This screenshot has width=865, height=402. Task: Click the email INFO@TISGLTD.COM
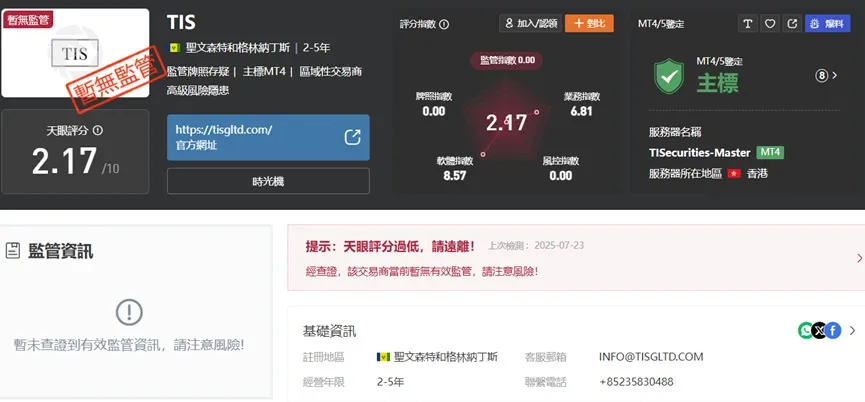(x=651, y=357)
